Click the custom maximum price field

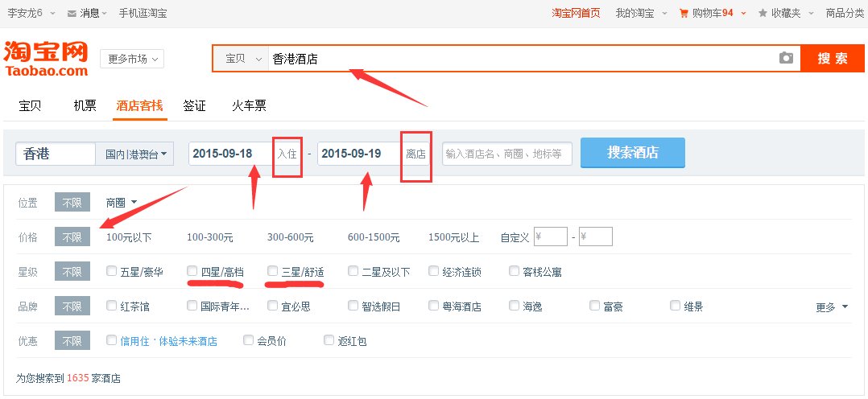coord(596,237)
